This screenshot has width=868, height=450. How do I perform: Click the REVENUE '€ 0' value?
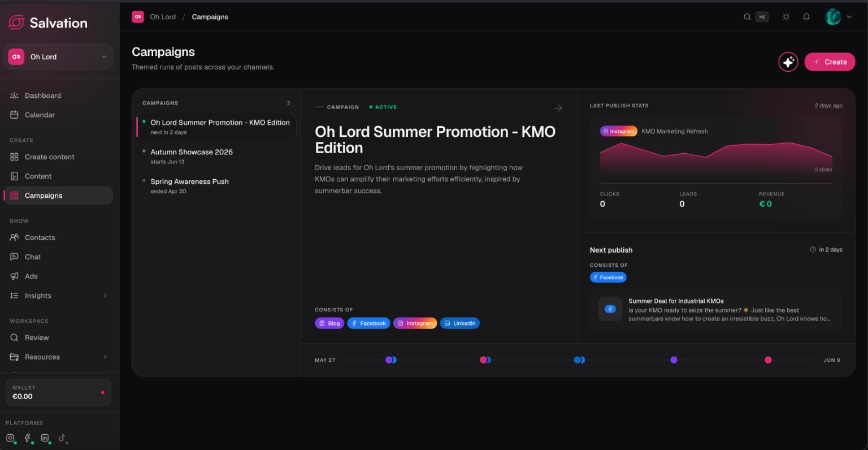click(x=765, y=204)
